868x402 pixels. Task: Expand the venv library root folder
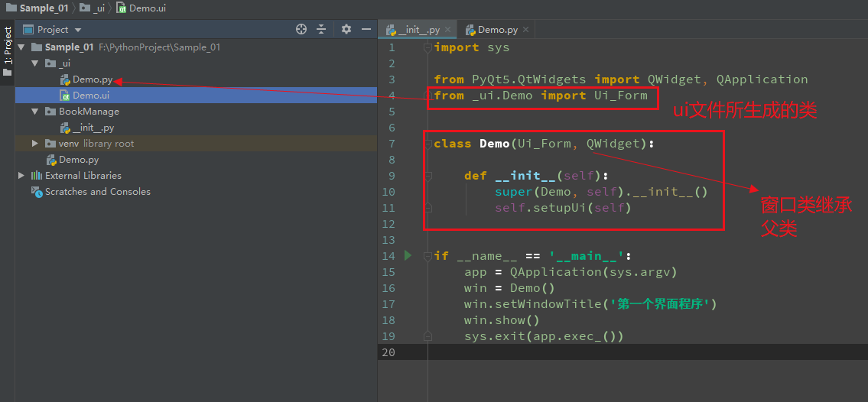pos(35,143)
